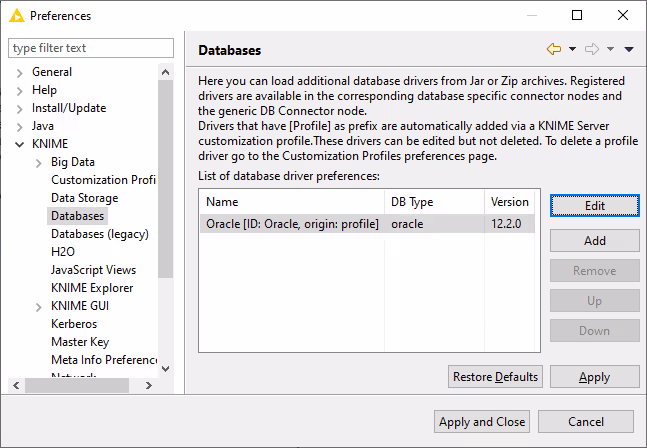Collapse the KNIME tree node
Screen dimensions: 647x448
pos(19,144)
